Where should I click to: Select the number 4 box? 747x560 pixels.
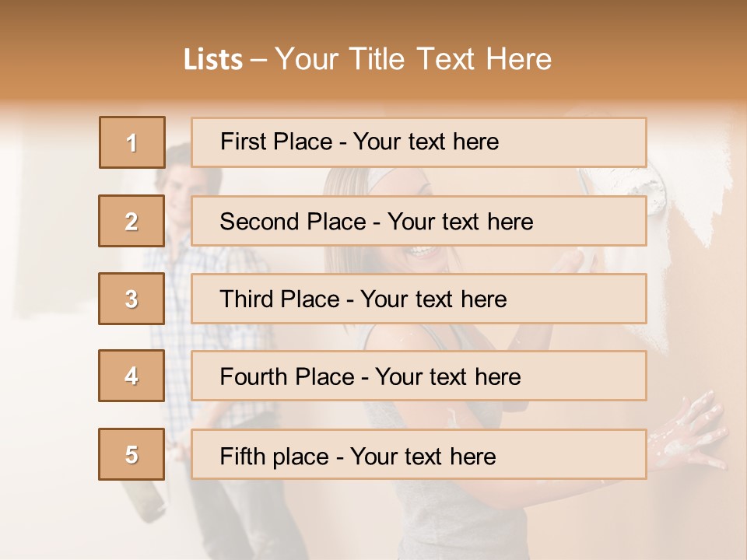coord(132,376)
